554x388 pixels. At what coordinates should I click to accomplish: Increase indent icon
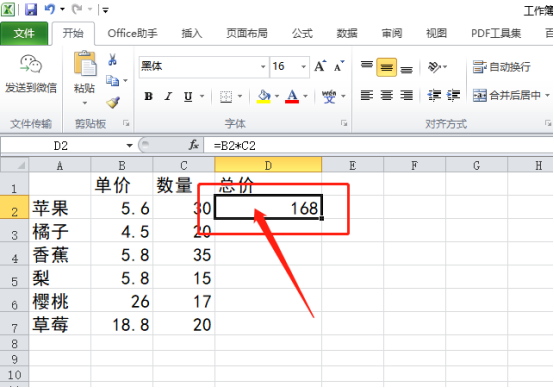[453, 95]
